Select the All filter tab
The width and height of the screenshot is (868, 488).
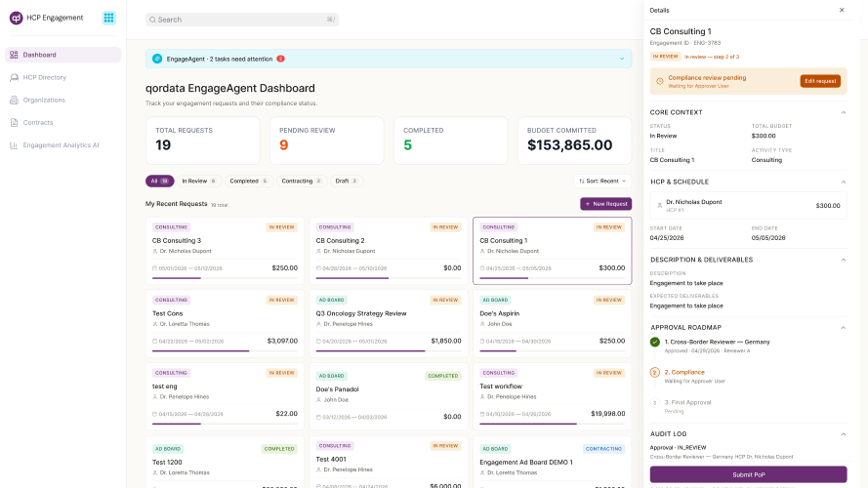pyautogui.click(x=159, y=181)
